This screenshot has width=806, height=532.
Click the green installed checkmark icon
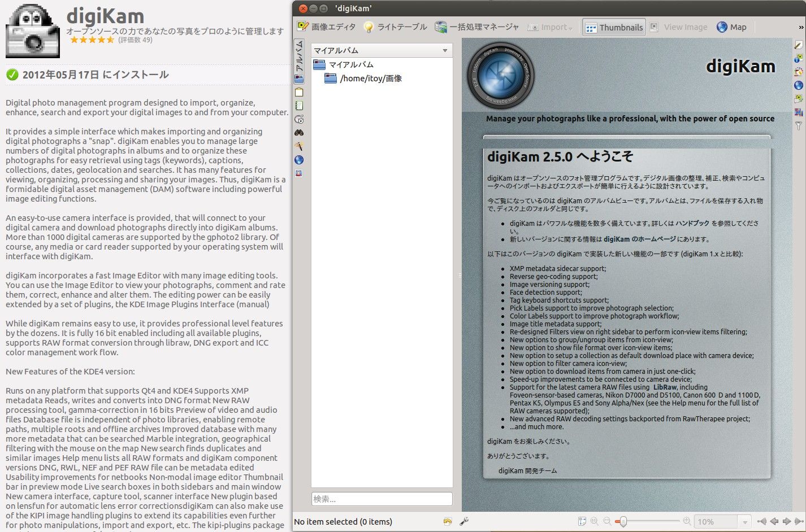click(12, 75)
